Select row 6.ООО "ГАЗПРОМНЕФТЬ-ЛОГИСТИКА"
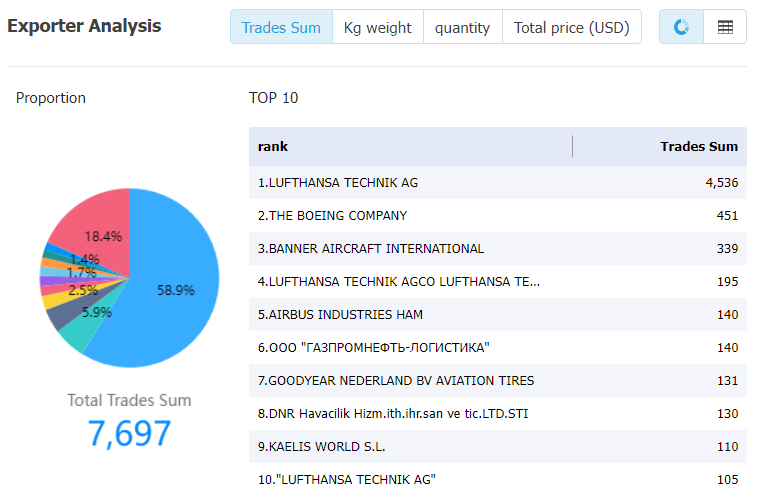The height and width of the screenshot is (492, 757). 498,348
